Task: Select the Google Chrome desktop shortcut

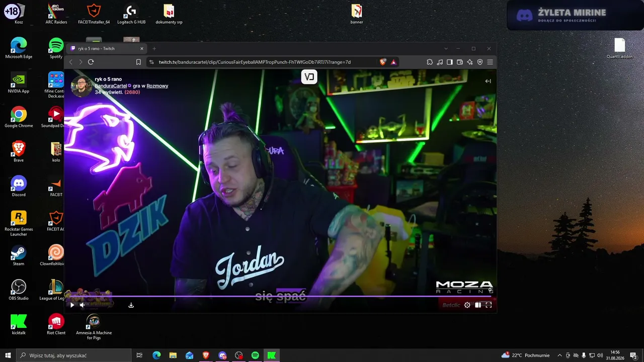Action: 19,117
